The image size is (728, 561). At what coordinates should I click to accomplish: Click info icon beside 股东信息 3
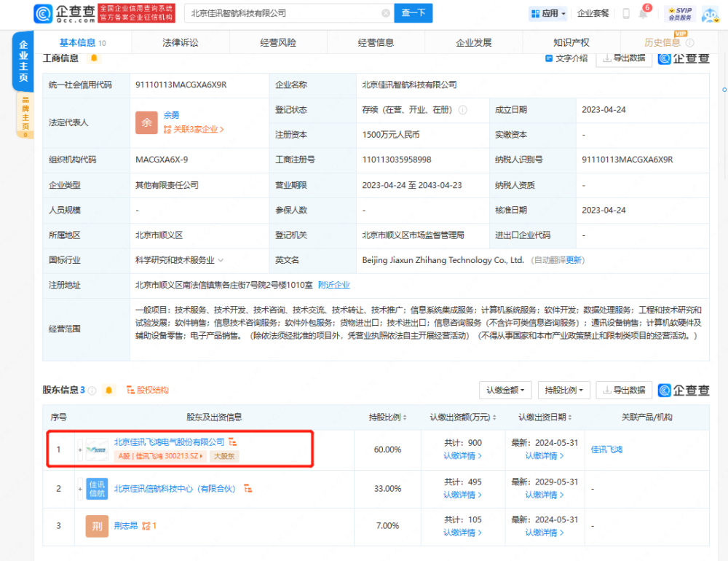tap(92, 391)
